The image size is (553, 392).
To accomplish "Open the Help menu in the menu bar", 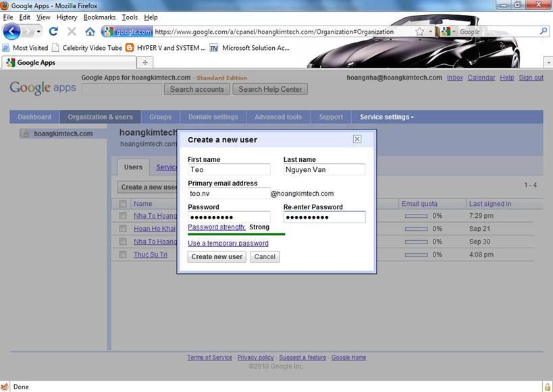I will [x=151, y=18].
